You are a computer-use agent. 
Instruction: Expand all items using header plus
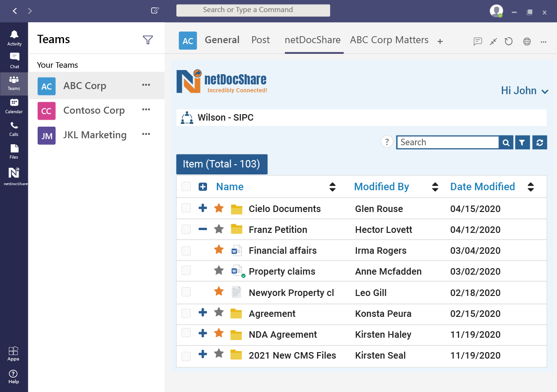pyautogui.click(x=203, y=186)
